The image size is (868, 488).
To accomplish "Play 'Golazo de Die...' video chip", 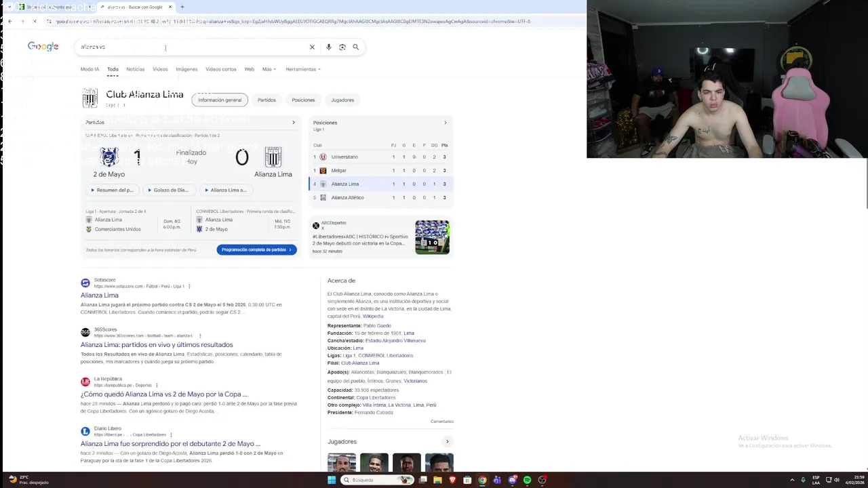I will (168, 190).
